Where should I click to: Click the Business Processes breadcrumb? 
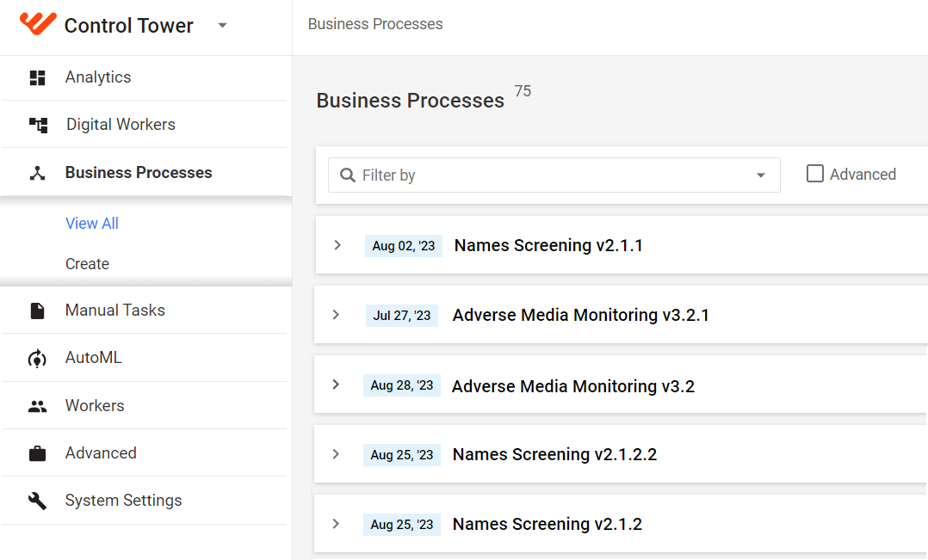click(x=375, y=24)
